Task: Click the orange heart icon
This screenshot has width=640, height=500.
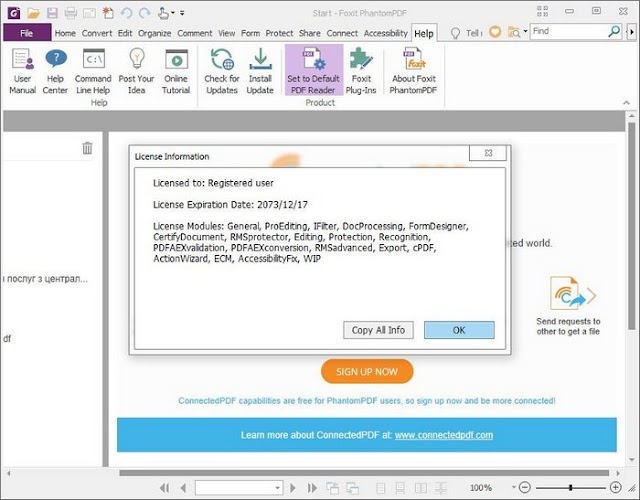Action: (495, 32)
